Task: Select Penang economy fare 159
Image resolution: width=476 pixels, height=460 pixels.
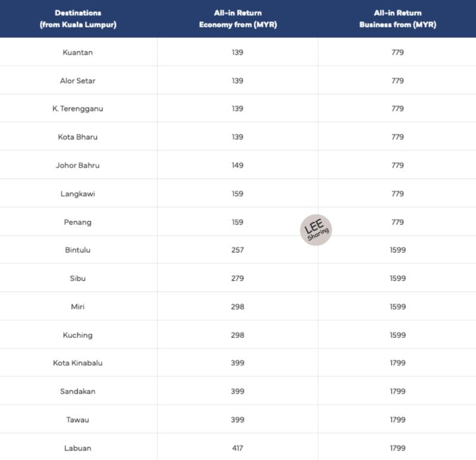Action: coord(237,222)
